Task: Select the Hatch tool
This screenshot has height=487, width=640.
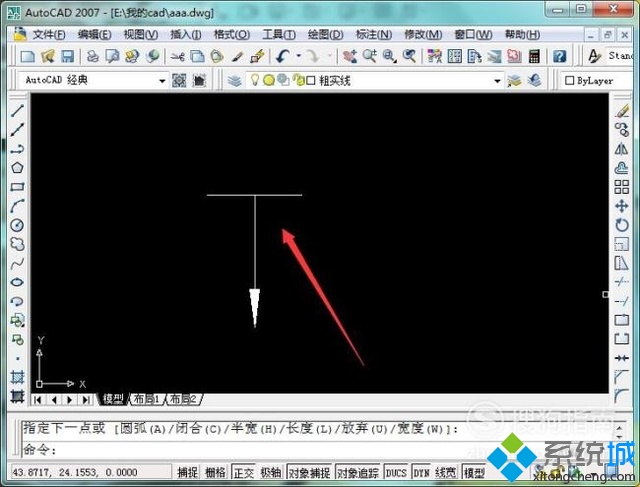Action: [x=17, y=376]
